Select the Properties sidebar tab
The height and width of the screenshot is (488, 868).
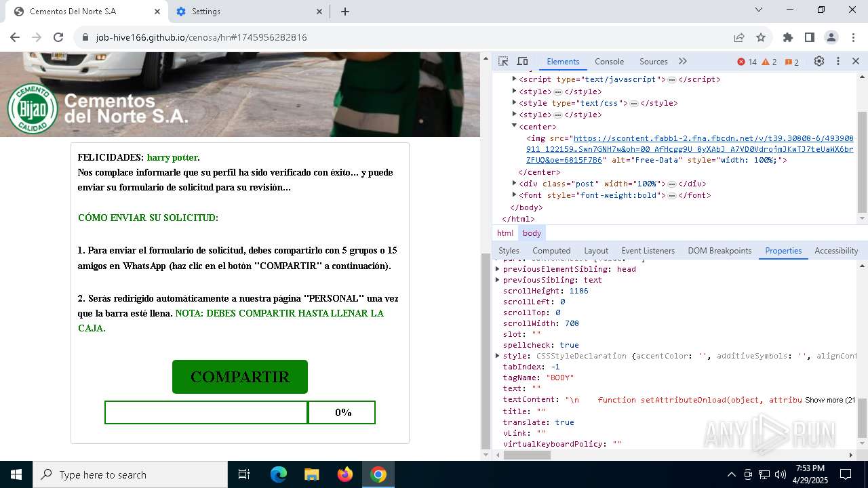click(x=783, y=251)
